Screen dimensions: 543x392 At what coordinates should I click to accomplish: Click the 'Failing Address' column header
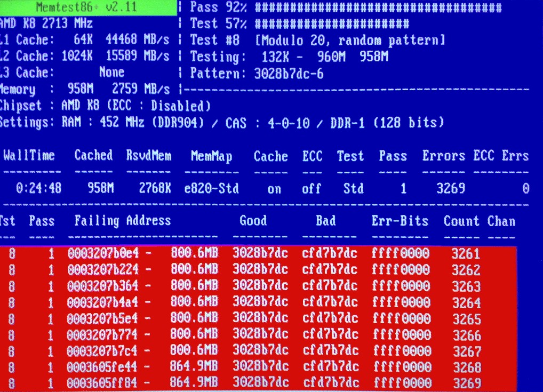coord(122,221)
